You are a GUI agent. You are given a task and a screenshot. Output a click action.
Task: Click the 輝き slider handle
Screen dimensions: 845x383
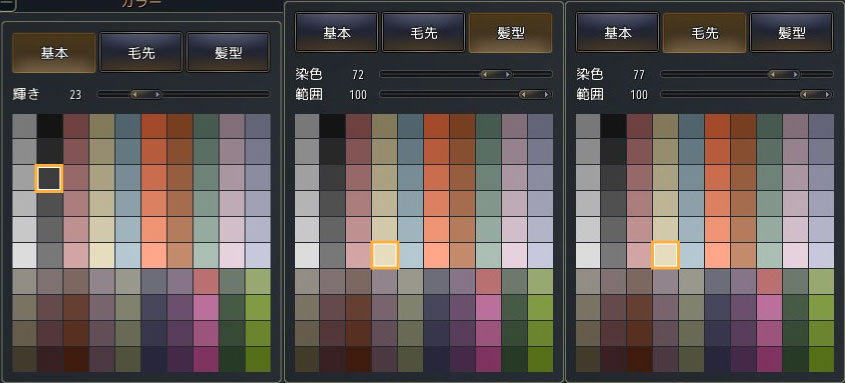click(x=146, y=95)
